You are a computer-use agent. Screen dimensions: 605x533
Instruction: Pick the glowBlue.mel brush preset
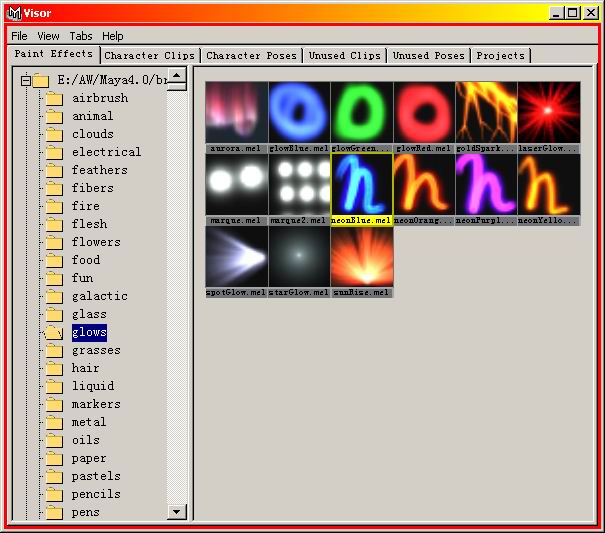(299, 112)
